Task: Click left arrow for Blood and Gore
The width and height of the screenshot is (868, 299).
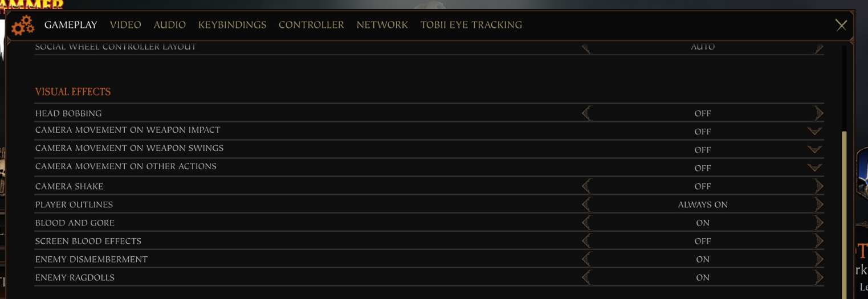Action: pyautogui.click(x=586, y=223)
